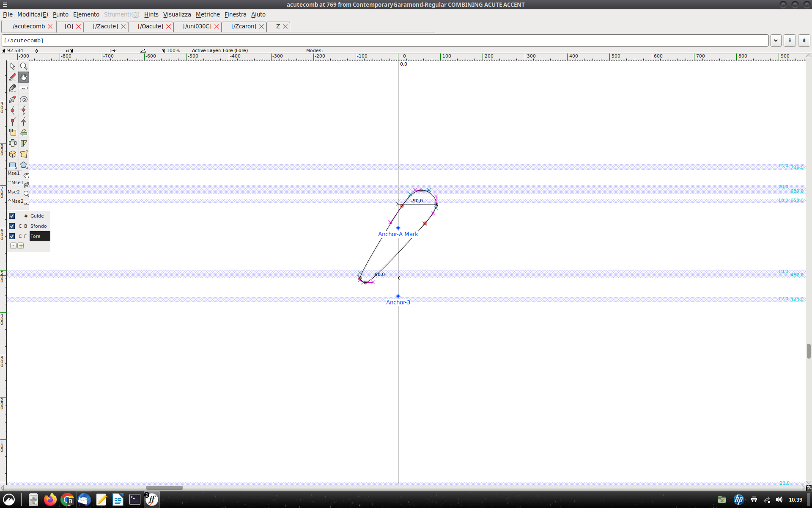Hide the Guide layer
The height and width of the screenshot is (508, 812).
coord(12,215)
